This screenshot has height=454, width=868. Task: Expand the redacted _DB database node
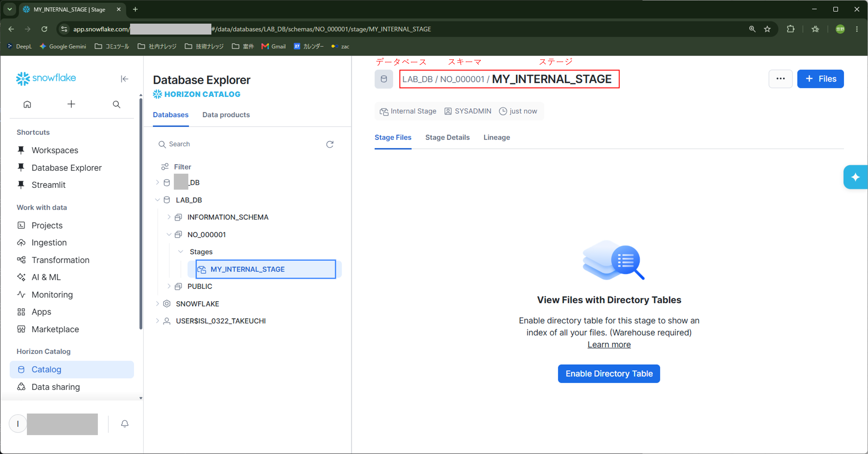[157, 183]
